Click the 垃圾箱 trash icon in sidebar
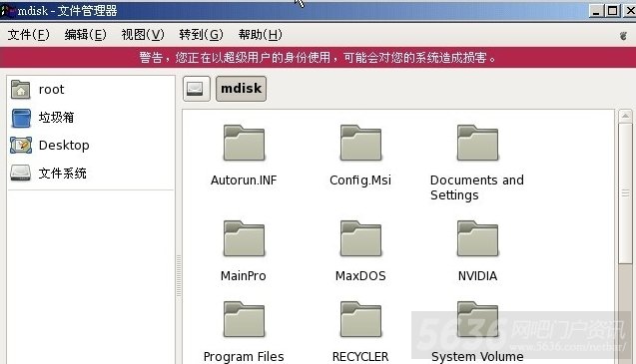This screenshot has height=364, width=636. (x=21, y=118)
